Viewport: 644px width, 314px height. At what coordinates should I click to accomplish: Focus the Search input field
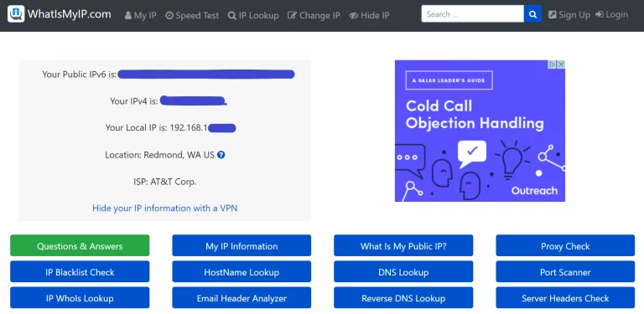(473, 14)
